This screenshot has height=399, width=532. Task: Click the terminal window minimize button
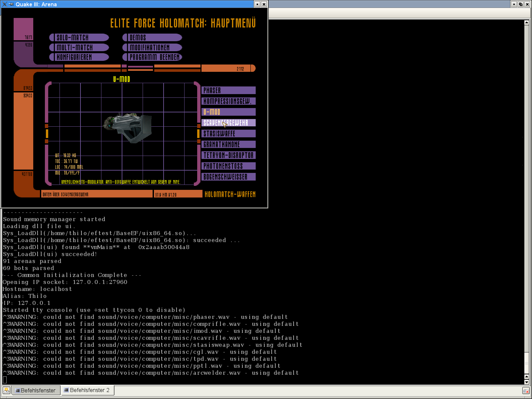tap(514, 4)
